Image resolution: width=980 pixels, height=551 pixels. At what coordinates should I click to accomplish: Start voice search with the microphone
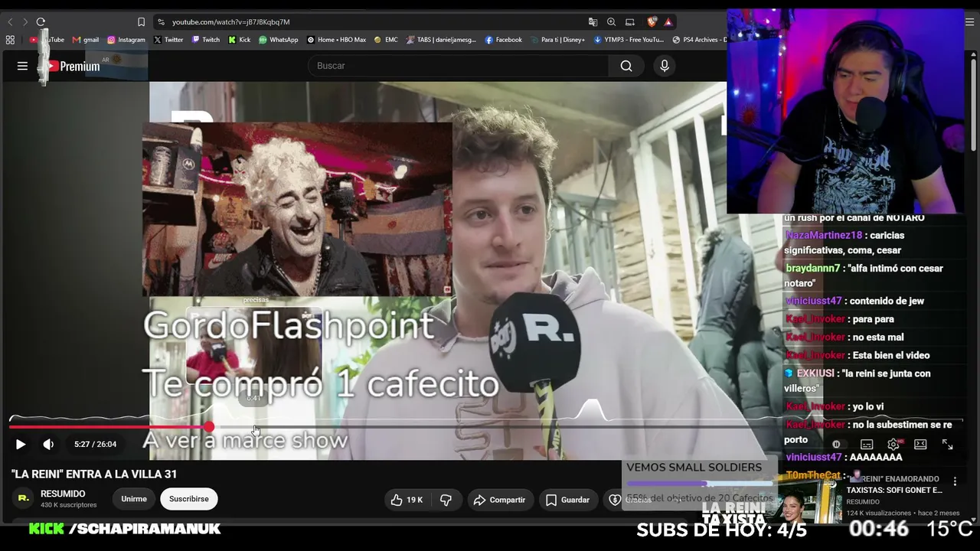[x=665, y=66]
